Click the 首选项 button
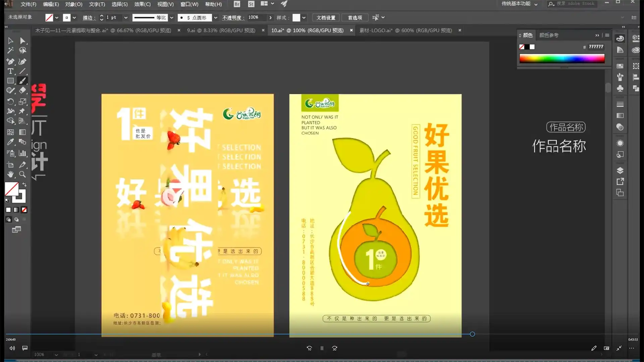644x362 pixels. pos(355,17)
